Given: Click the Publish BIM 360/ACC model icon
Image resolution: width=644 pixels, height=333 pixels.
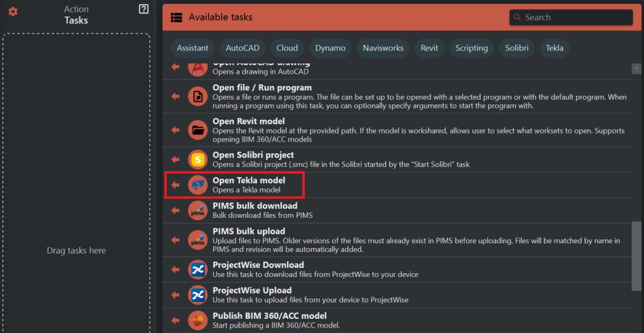Looking at the screenshot, I should click(x=198, y=320).
